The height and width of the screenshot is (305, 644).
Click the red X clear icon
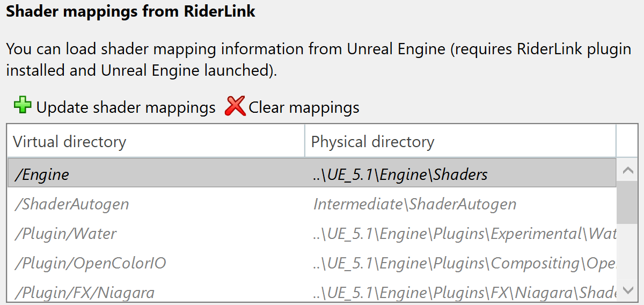(x=235, y=106)
